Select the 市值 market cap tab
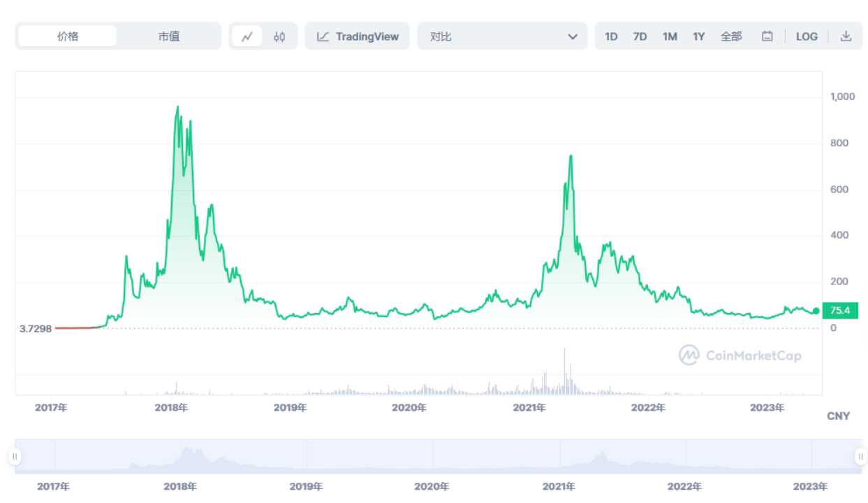Screen dimensions: 868x503 tap(168, 36)
